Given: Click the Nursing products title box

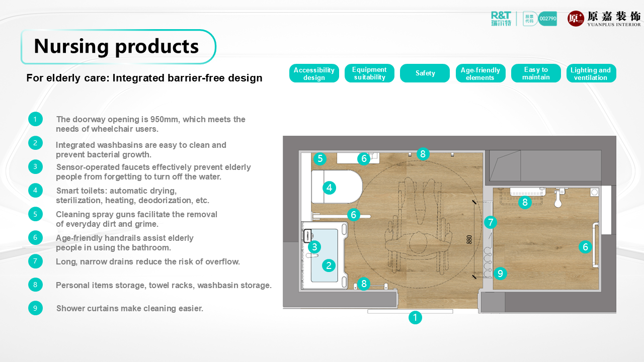Looking at the screenshot, I should pos(118,47).
